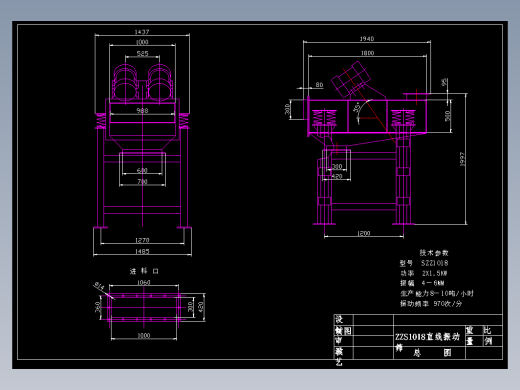
Task: Select the φ14 hole callout
Action: click(99, 286)
